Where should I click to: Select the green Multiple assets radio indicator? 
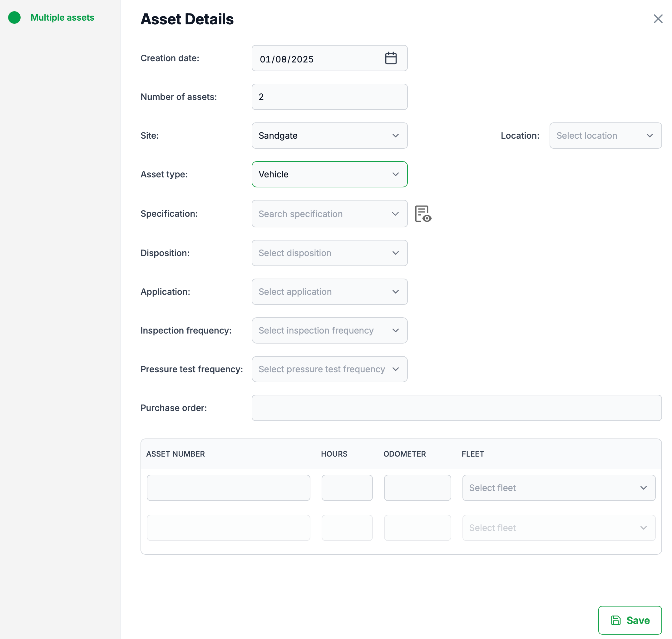point(14,17)
